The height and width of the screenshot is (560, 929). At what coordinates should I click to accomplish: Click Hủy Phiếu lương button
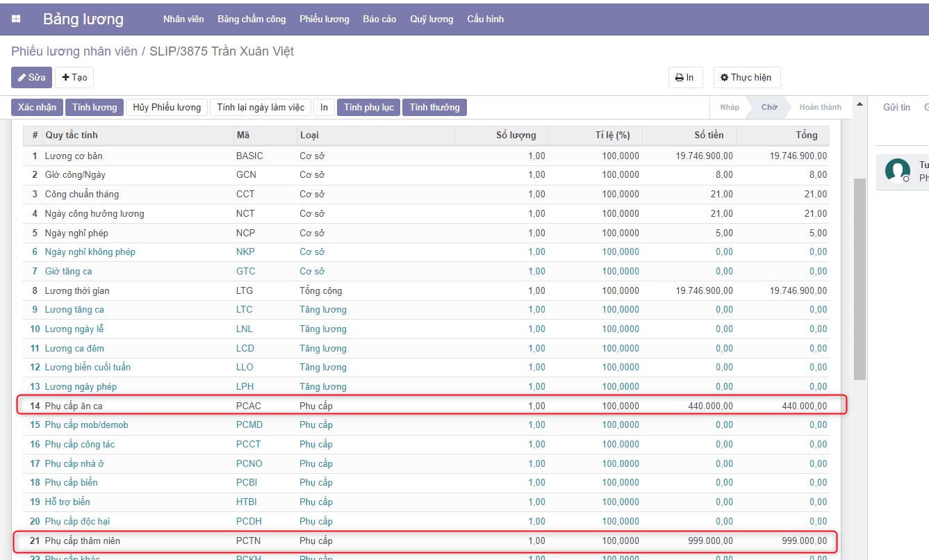167,107
